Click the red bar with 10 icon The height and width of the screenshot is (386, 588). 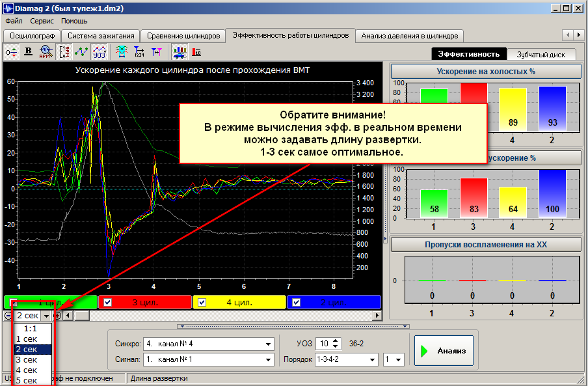pos(196,52)
